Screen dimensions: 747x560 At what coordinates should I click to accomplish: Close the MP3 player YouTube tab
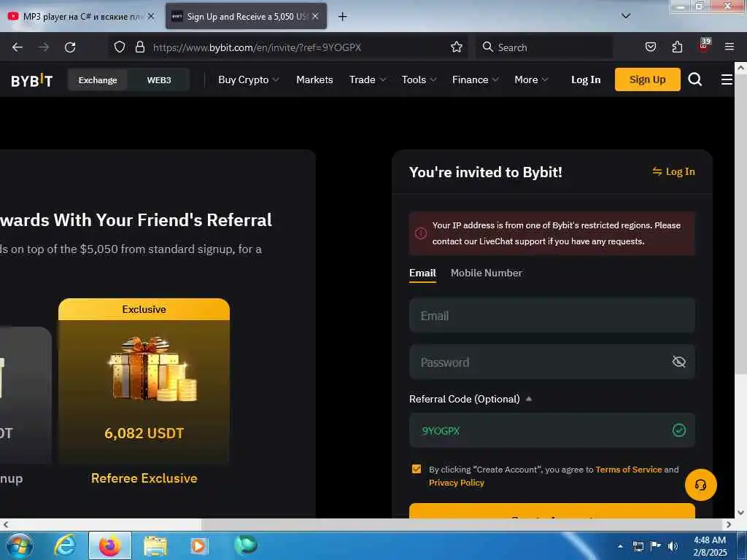[151, 16]
